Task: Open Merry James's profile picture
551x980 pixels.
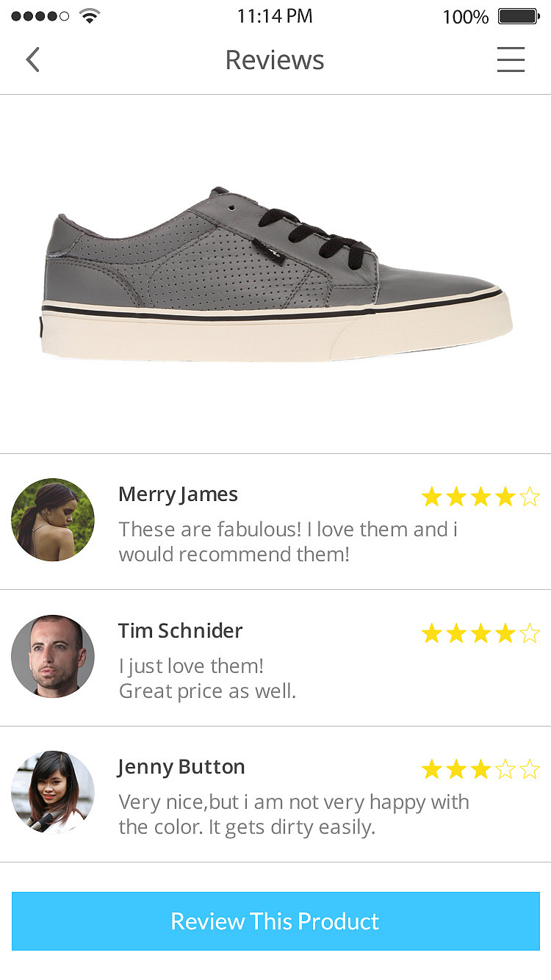Action: [53, 520]
